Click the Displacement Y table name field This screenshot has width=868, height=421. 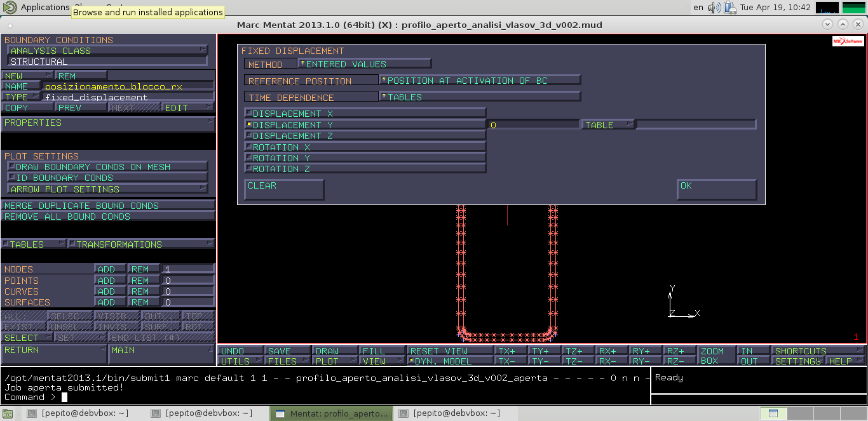pyautogui.click(x=696, y=124)
